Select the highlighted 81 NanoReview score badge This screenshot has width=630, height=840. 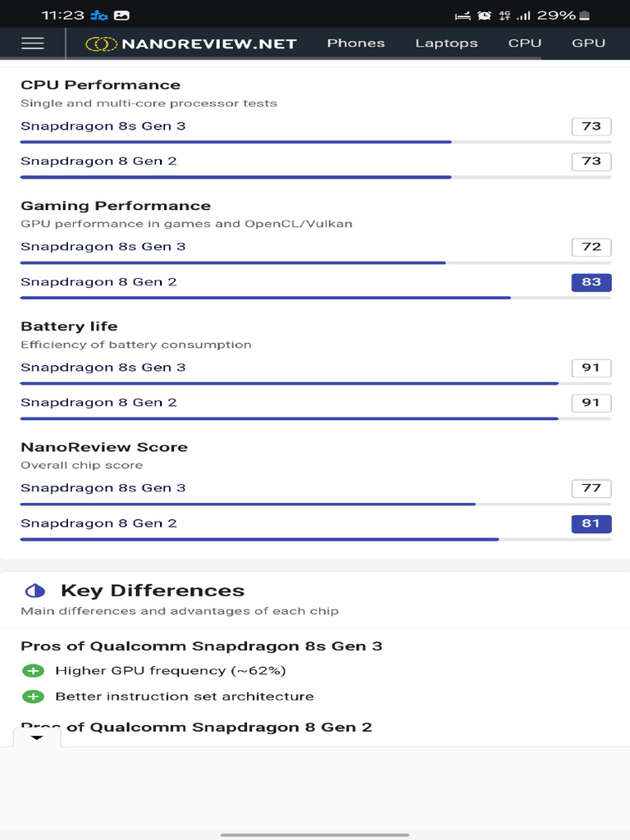click(591, 523)
